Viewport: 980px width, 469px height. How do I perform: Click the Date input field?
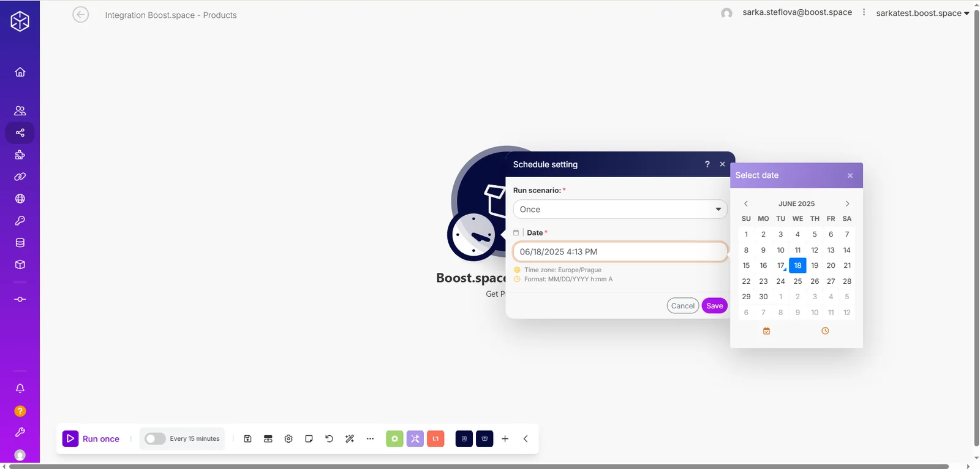click(x=620, y=252)
